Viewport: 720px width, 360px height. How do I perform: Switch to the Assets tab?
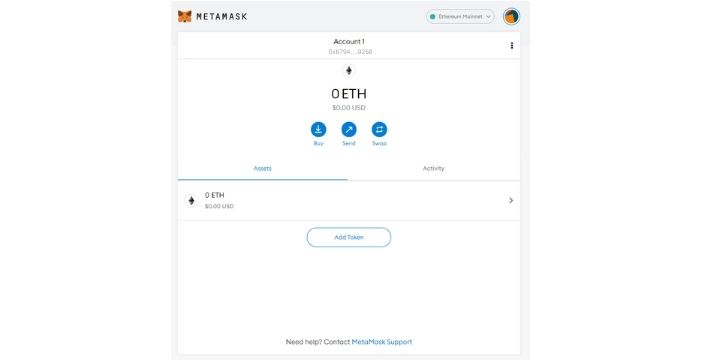point(263,169)
